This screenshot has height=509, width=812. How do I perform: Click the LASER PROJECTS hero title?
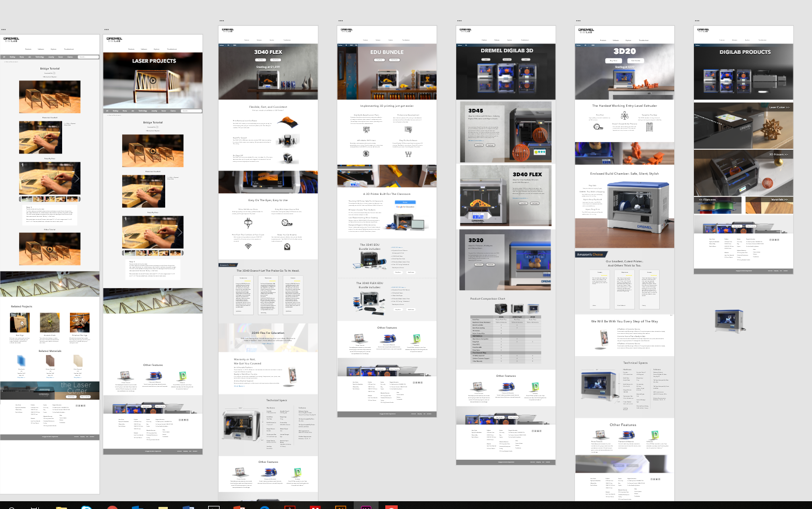coord(154,61)
